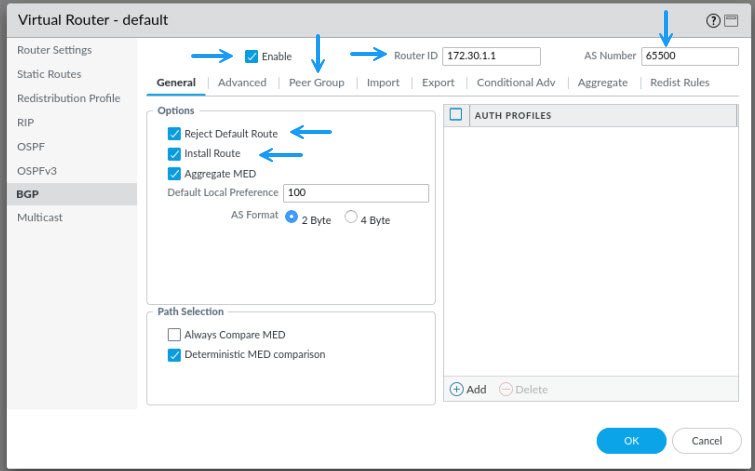This screenshot has width=755, height=471.
Task: Click the Router ID input field
Action: pos(491,56)
